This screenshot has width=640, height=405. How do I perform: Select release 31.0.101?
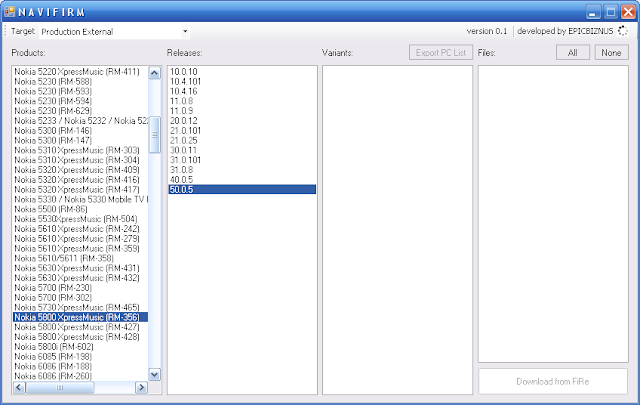[x=242, y=160]
